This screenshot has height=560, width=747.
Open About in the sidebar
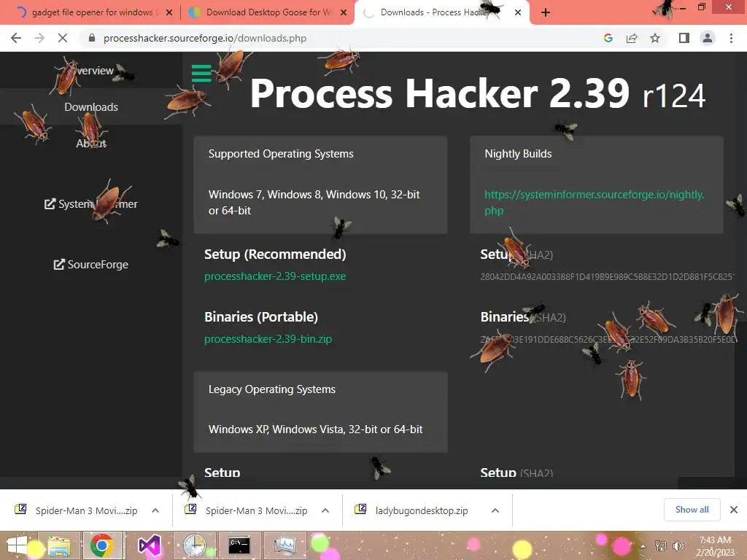click(91, 144)
